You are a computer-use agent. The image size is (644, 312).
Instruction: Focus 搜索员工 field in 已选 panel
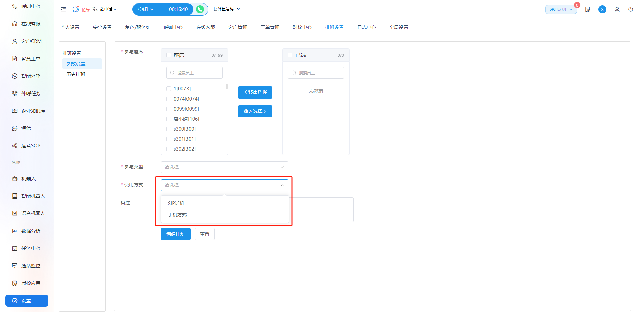316,73
